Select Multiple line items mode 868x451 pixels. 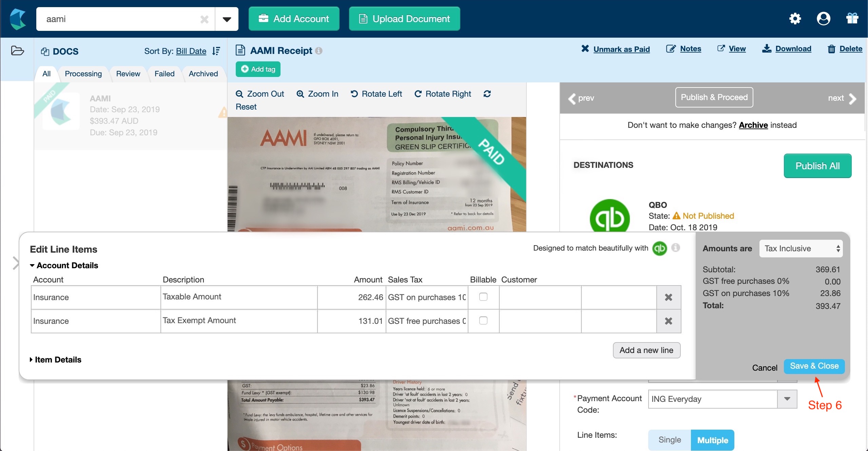click(x=713, y=440)
